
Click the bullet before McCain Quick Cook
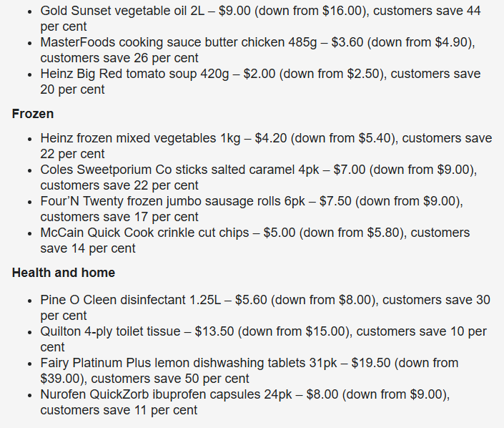coord(30,234)
